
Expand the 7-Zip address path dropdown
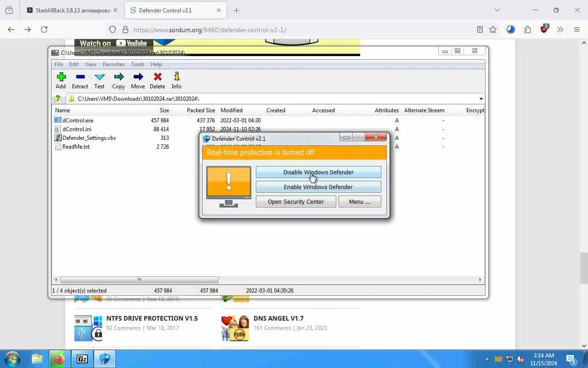click(481, 98)
